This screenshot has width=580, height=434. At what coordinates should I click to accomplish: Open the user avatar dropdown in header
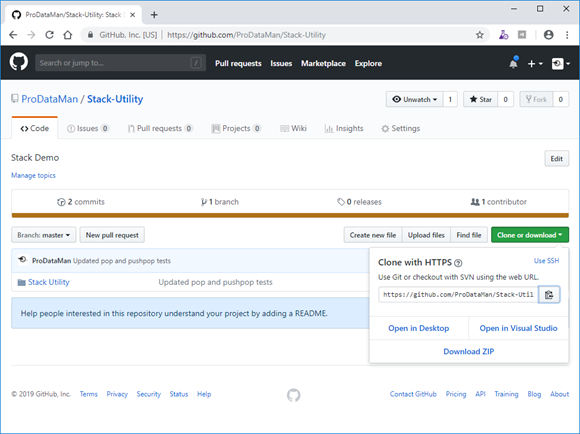pyautogui.click(x=560, y=64)
